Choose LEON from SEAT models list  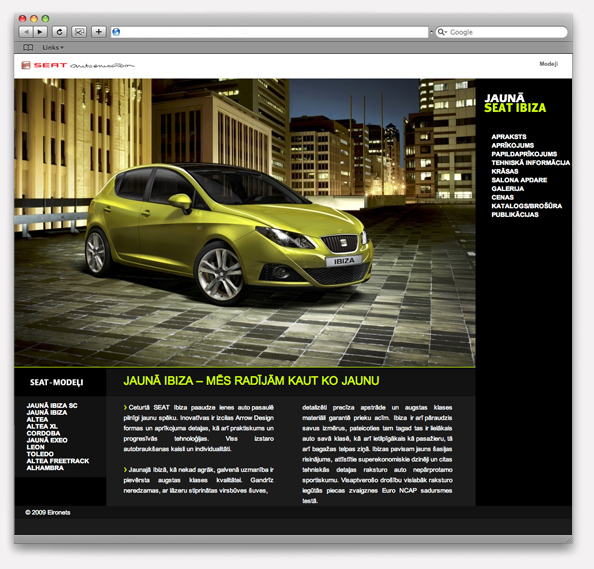[35, 447]
